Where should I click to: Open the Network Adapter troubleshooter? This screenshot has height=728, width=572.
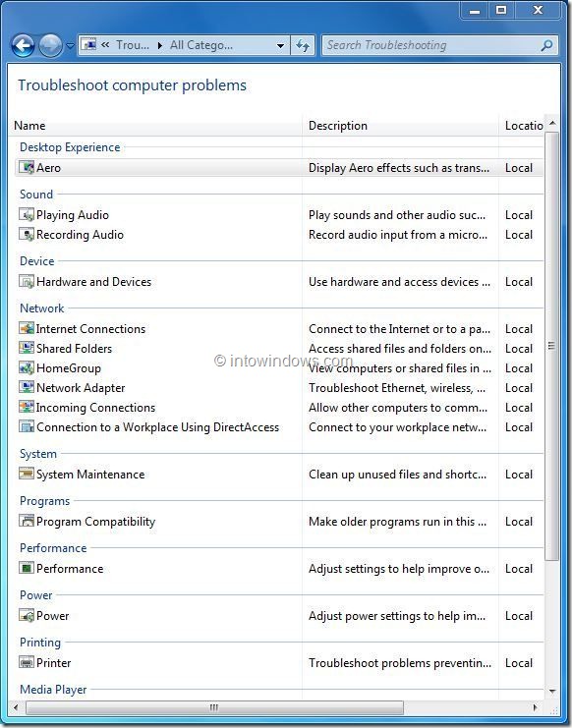(x=81, y=388)
